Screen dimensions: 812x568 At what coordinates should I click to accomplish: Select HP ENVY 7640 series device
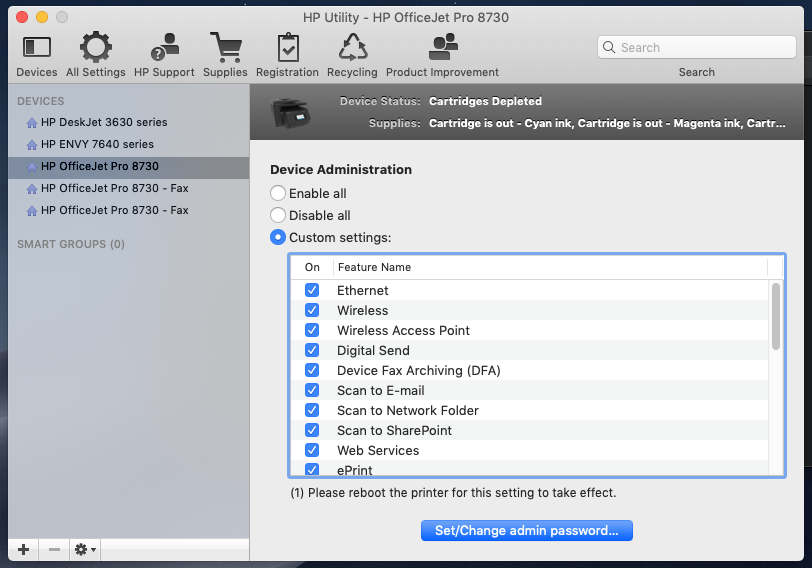coord(128,144)
